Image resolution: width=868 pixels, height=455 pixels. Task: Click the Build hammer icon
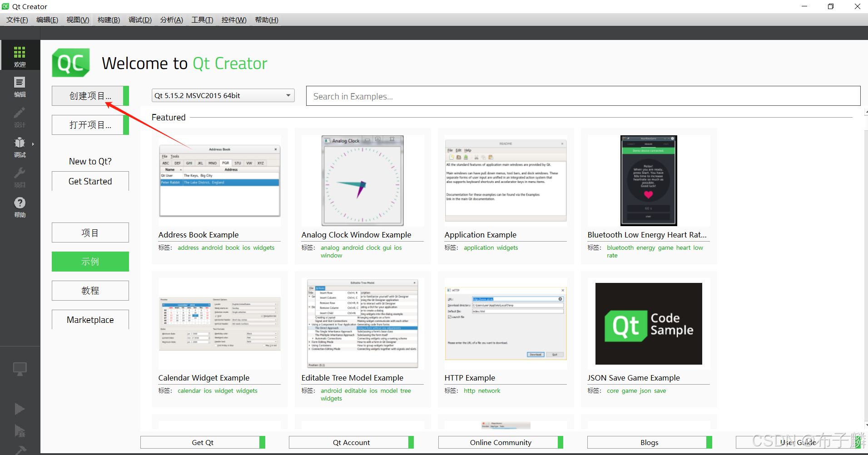tap(20, 450)
